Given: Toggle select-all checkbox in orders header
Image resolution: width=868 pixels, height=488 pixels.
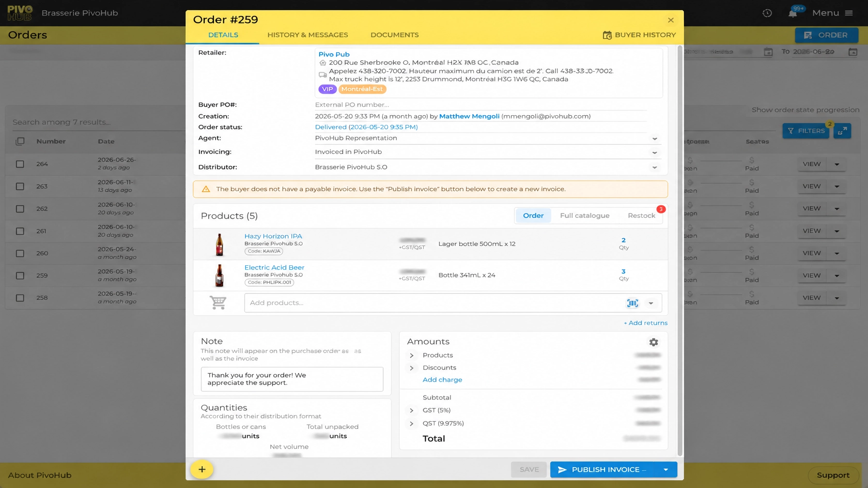Looking at the screenshot, I should [x=20, y=141].
